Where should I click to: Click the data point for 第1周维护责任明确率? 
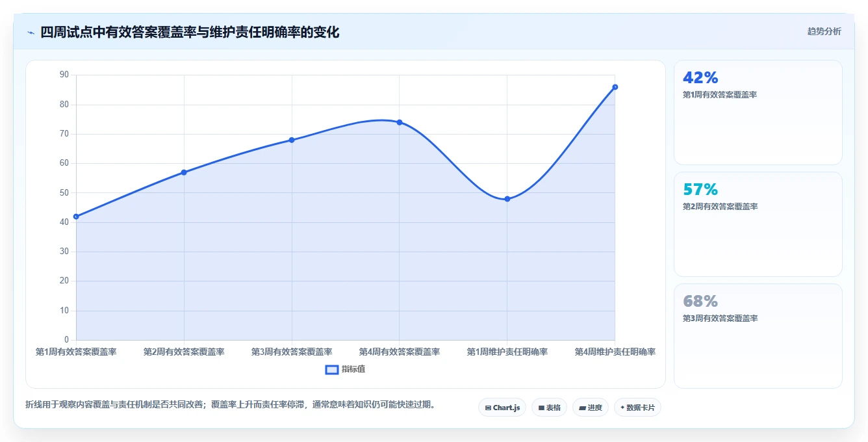[507, 199]
